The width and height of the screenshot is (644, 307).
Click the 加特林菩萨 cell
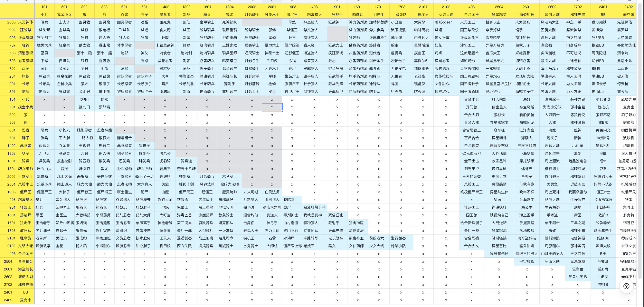coord(378,22)
